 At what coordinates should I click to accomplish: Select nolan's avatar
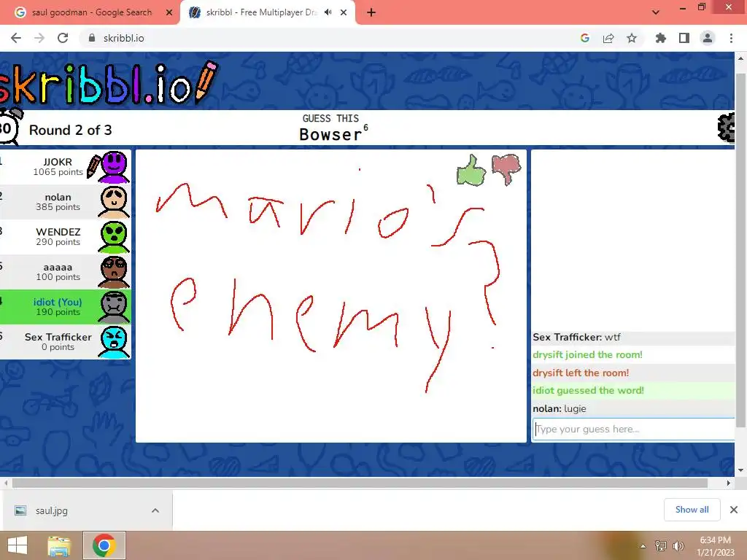114,202
